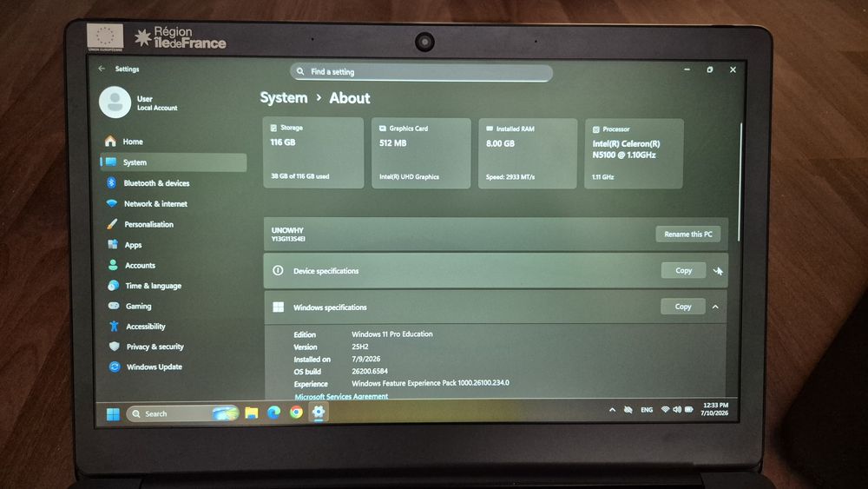The height and width of the screenshot is (489, 868).
Task: Open the Installed RAM 8.00 GB card
Action: tap(528, 154)
